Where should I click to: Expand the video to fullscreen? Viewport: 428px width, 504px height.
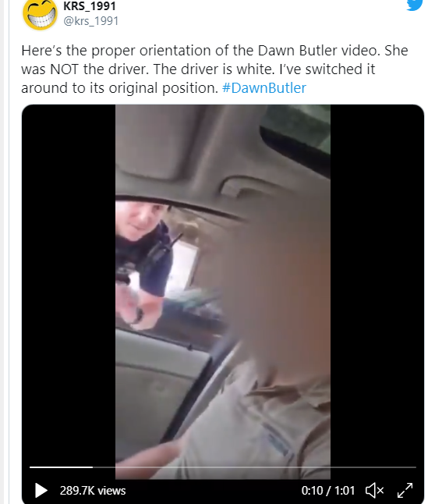[405, 491]
